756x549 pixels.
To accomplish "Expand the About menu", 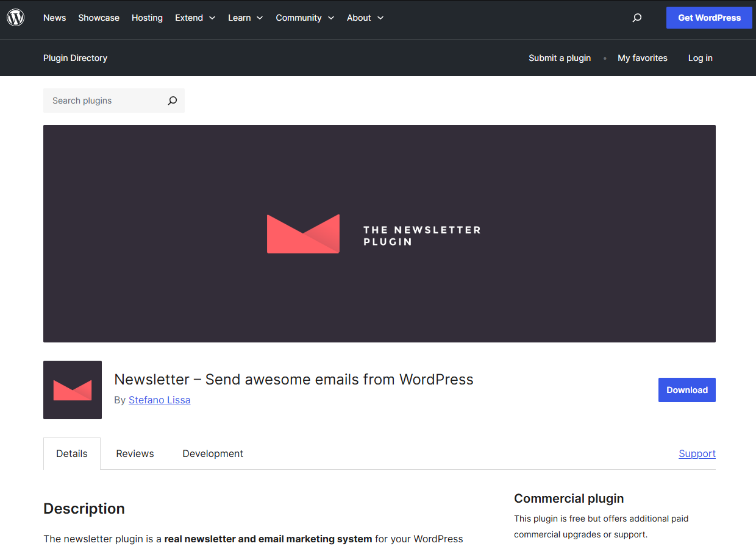I will [x=365, y=18].
